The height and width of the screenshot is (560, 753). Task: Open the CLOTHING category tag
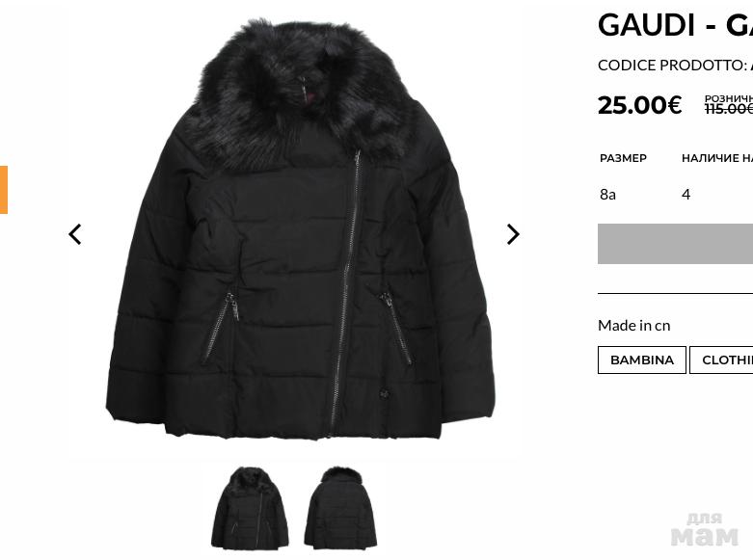[721, 360]
